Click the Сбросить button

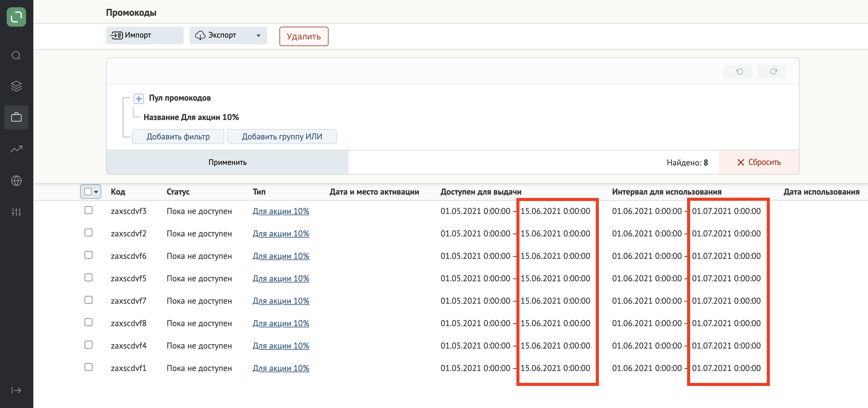pos(759,162)
